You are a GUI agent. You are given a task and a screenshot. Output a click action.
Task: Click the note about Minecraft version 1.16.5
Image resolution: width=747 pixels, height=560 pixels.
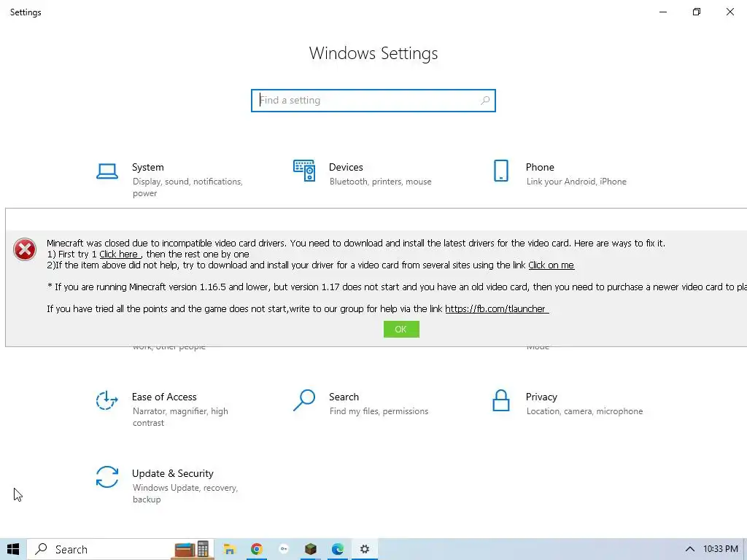(x=396, y=287)
